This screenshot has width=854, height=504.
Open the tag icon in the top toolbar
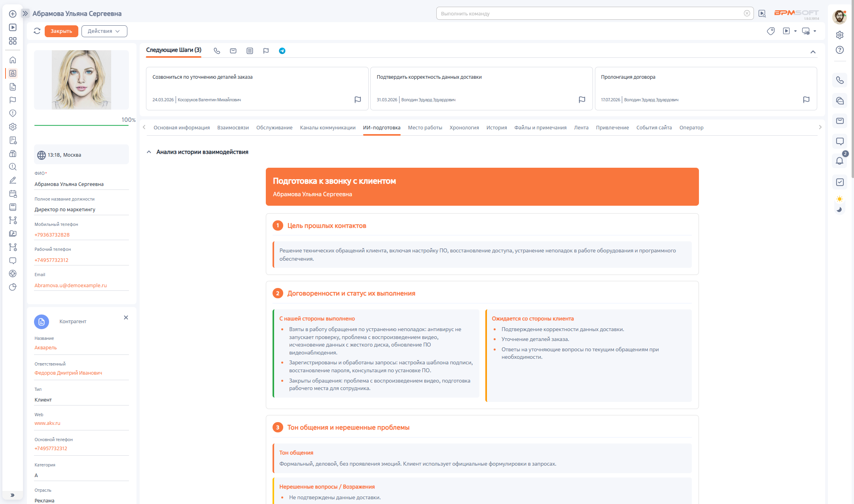[771, 31]
